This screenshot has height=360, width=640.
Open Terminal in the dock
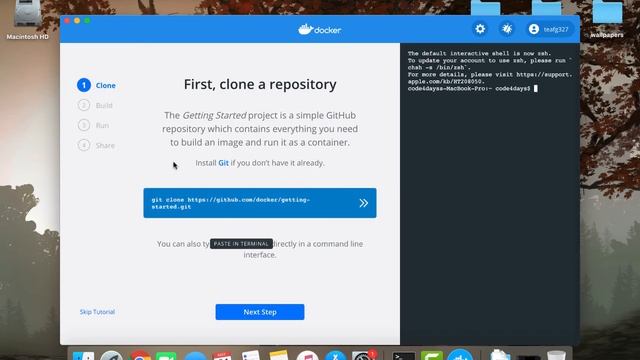404,356
